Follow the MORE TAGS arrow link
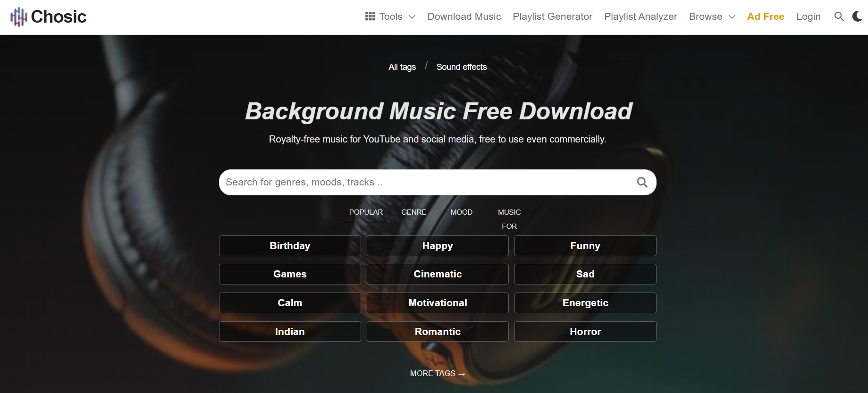 tap(438, 373)
